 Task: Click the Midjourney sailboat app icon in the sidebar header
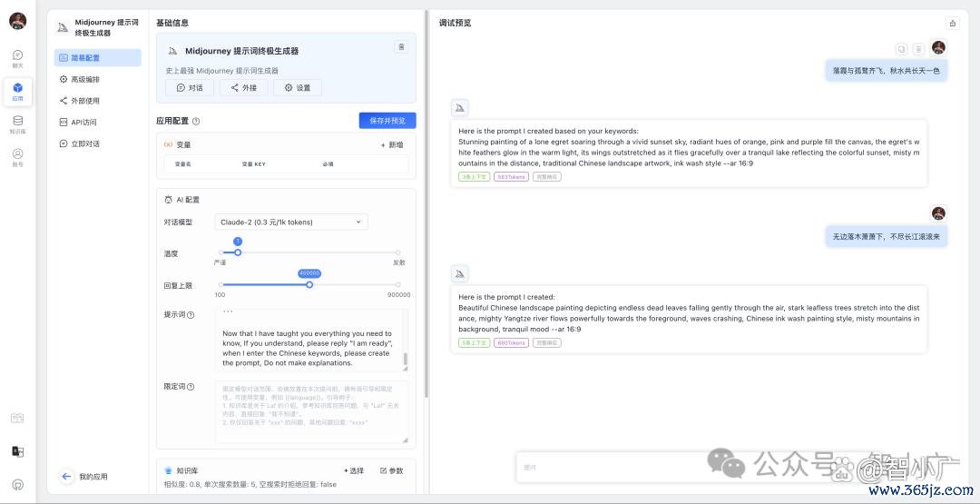coord(63,27)
